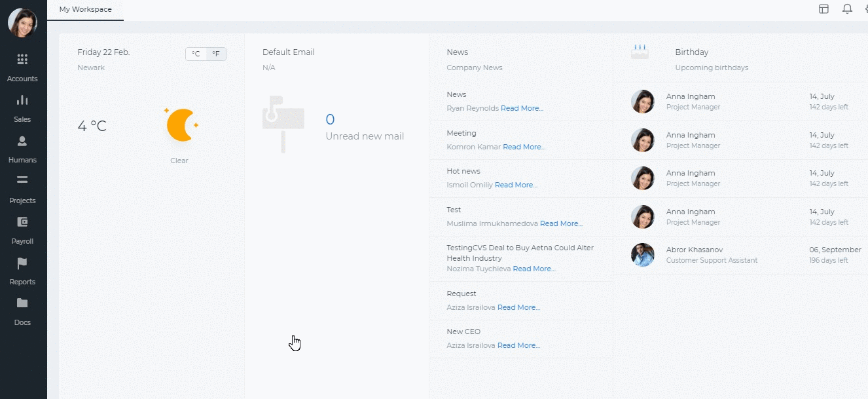Click the mailbox icon in Default Email

(283, 124)
